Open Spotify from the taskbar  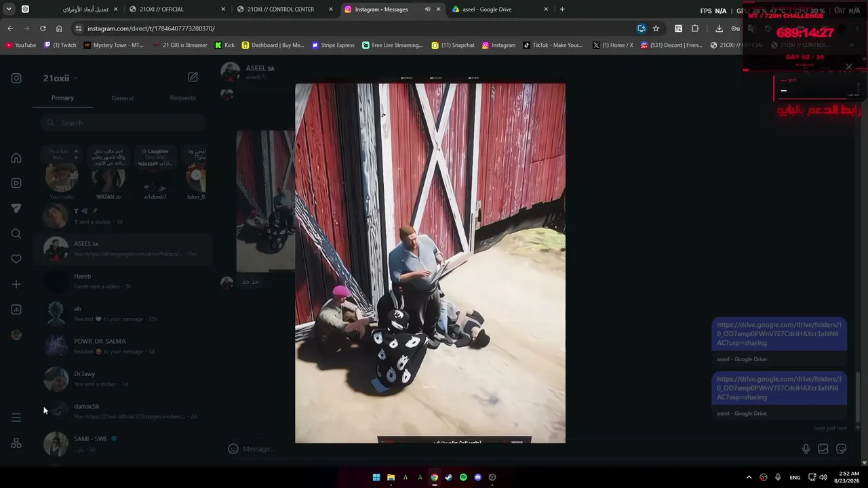tap(463, 477)
